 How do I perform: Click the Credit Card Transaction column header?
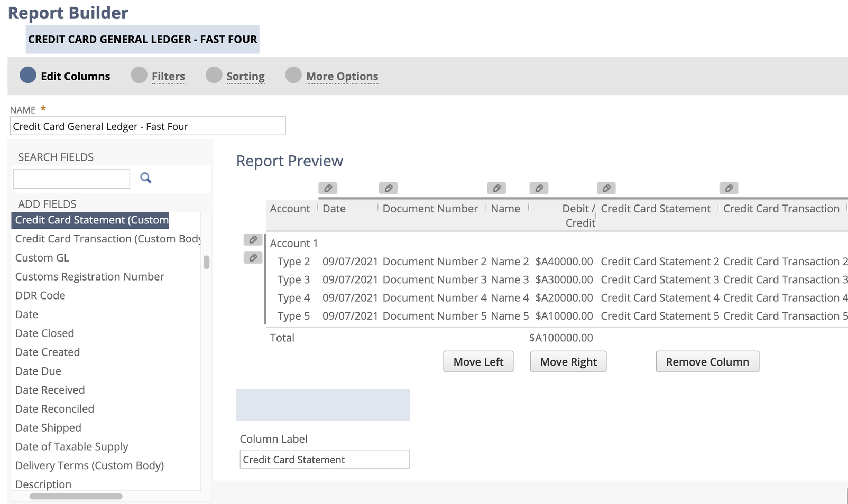[781, 209]
